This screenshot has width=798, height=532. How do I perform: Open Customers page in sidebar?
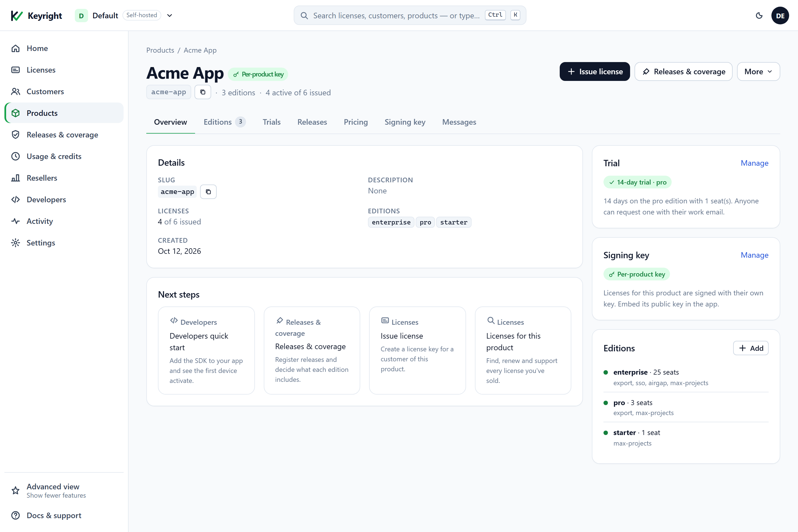[64, 92]
